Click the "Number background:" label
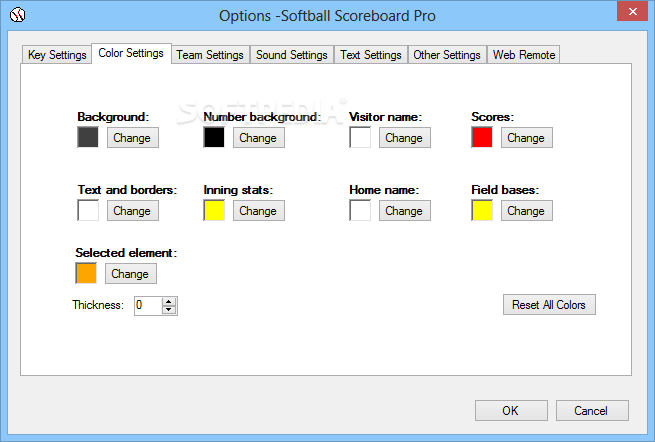Screen dimensions: 655x442 click(262, 117)
